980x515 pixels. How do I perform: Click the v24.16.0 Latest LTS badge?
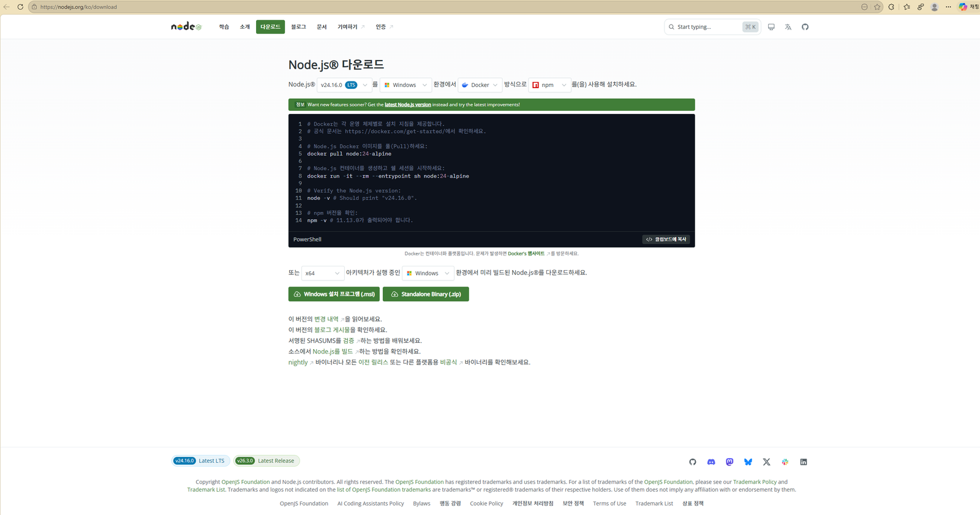[201, 460]
